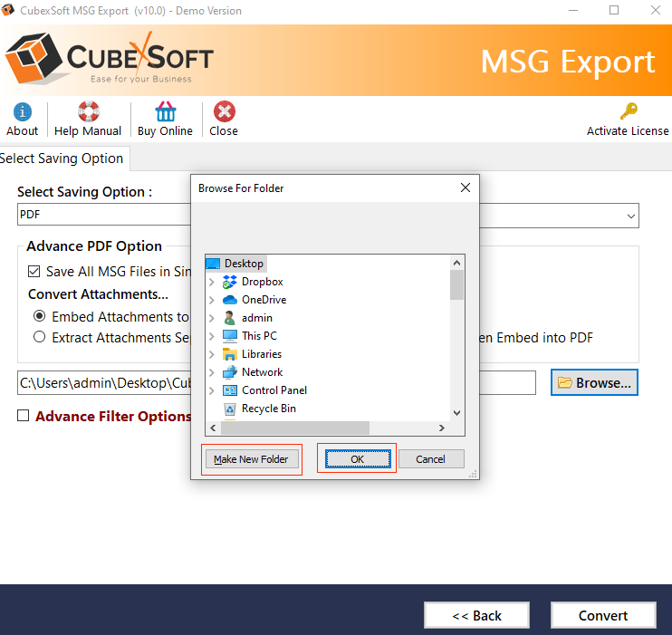This screenshot has width=672, height=635.
Task: Expand the Control Panel tree node
Action: 212,390
